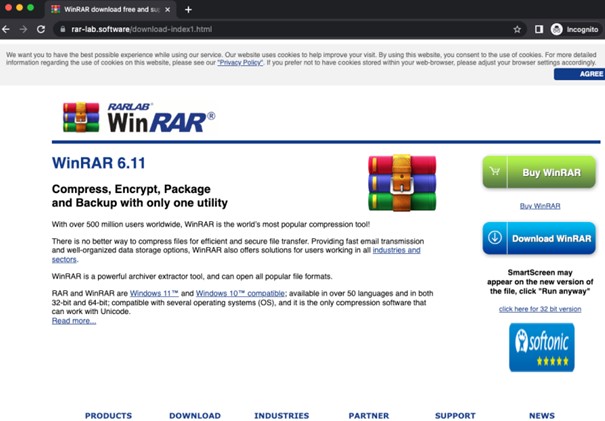This screenshot has width=605, height=421.
Task: Click the browser back arrow
Action: (x=5, y=29)
